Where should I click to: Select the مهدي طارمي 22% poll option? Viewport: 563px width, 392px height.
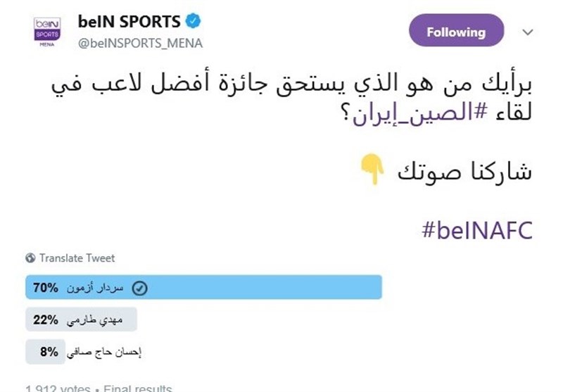(x=81, y=320)
